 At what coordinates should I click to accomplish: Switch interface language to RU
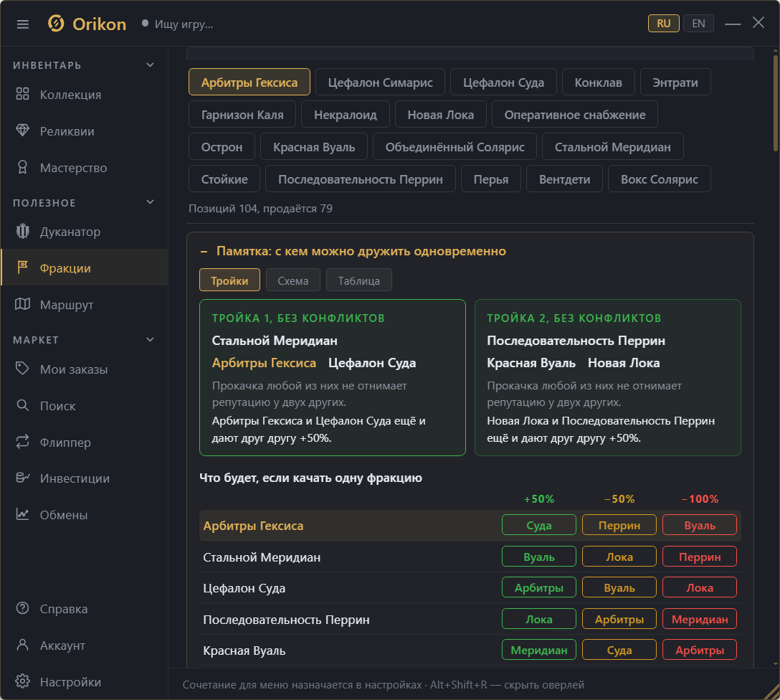coord(664,24)
